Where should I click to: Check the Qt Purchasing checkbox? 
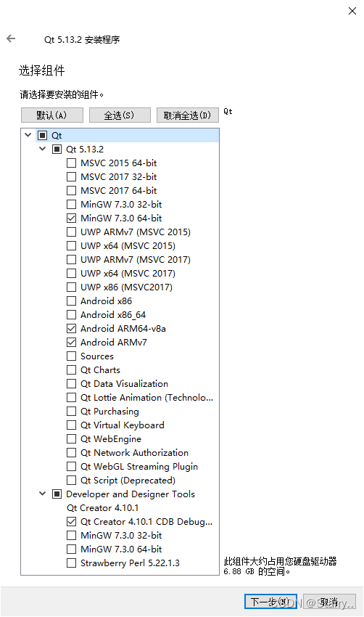tap(71, 411)
